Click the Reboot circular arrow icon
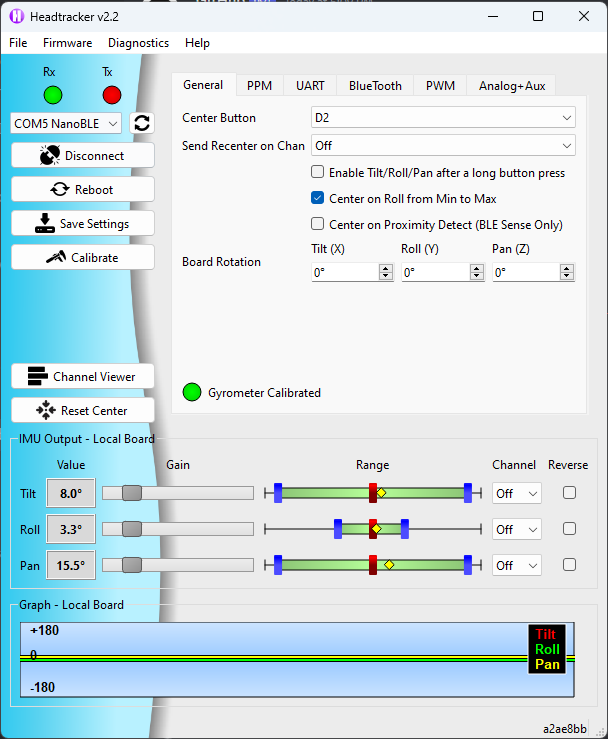The width and height of the screenshot is (608, 739). [x=58, y=190]
